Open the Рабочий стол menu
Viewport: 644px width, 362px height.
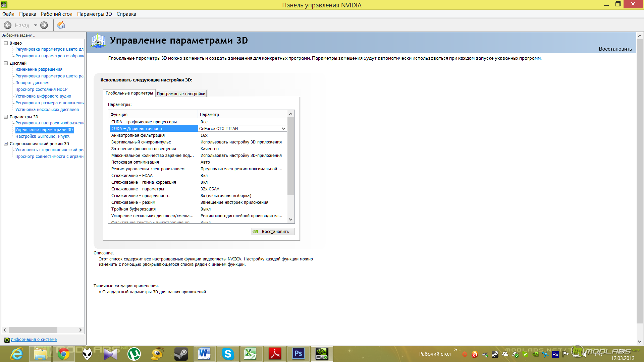pyautogui.click(x=57, y=14)
